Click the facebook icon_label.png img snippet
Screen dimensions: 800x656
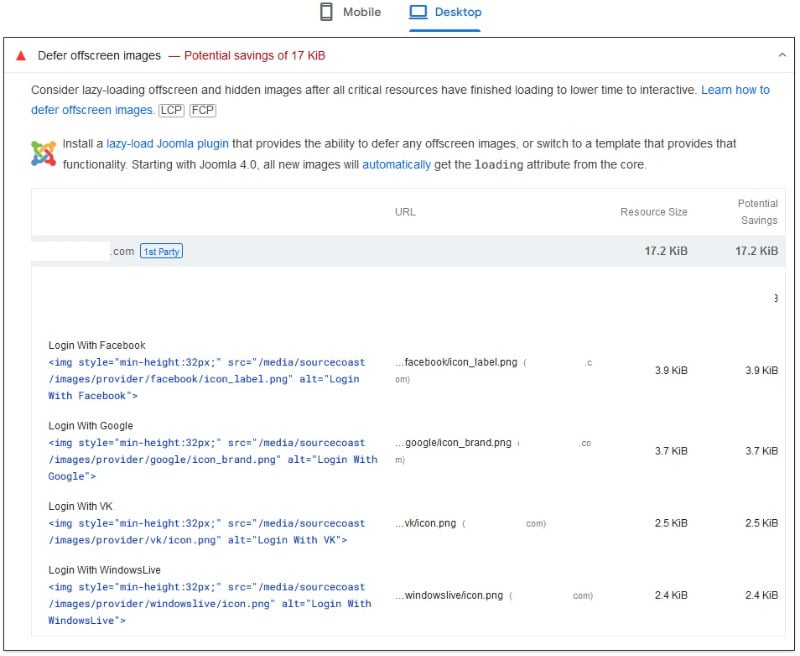click(x=208, y=379)
